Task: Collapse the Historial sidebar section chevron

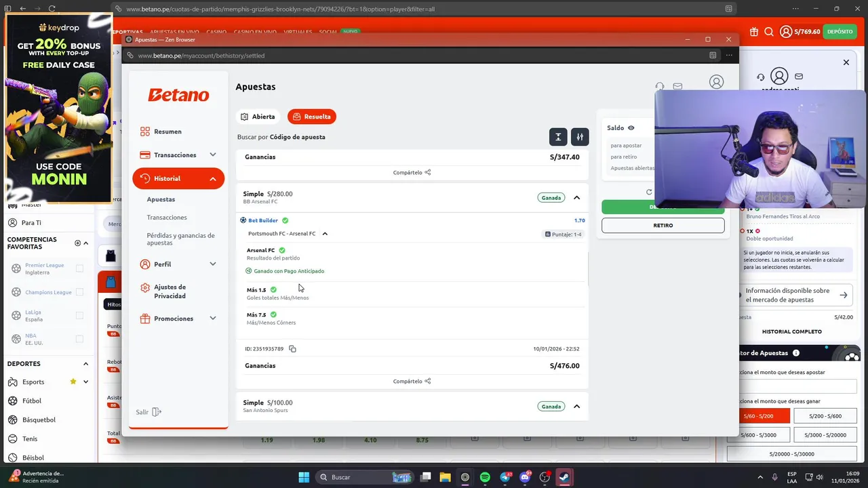Action: (212, 179)
